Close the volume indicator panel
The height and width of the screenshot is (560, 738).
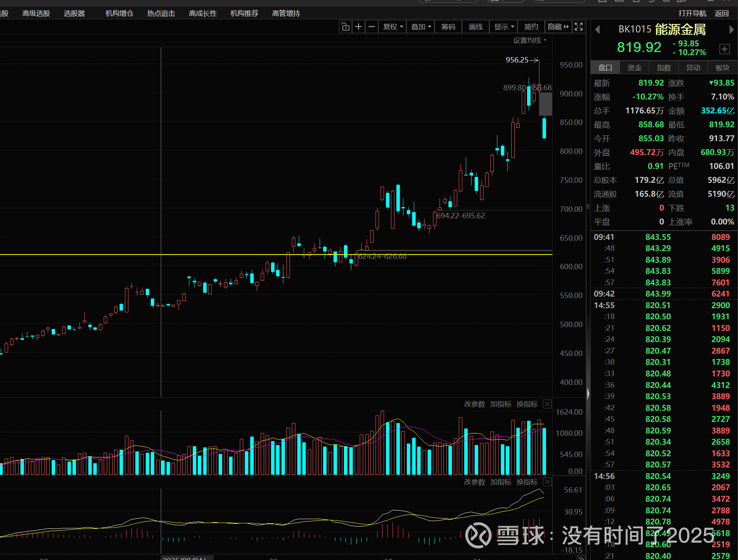click(547, 404)
